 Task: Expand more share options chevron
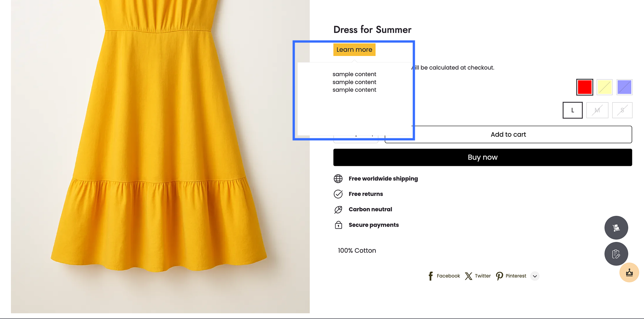tap(535, 276)
